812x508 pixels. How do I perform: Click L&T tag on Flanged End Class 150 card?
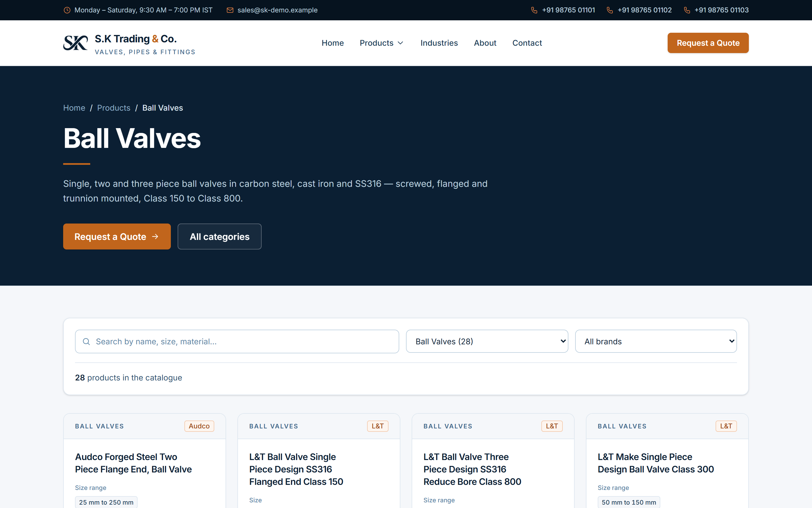(378, 426)
